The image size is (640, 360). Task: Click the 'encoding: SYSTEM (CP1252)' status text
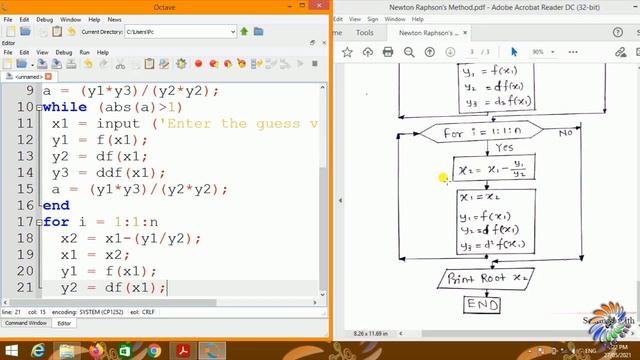point(87,312)
